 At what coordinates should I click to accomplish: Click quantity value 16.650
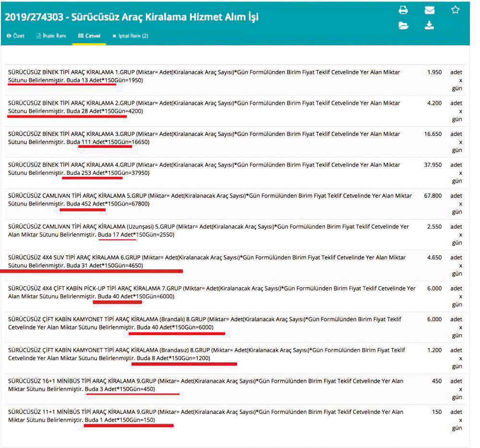click(433, 134)
